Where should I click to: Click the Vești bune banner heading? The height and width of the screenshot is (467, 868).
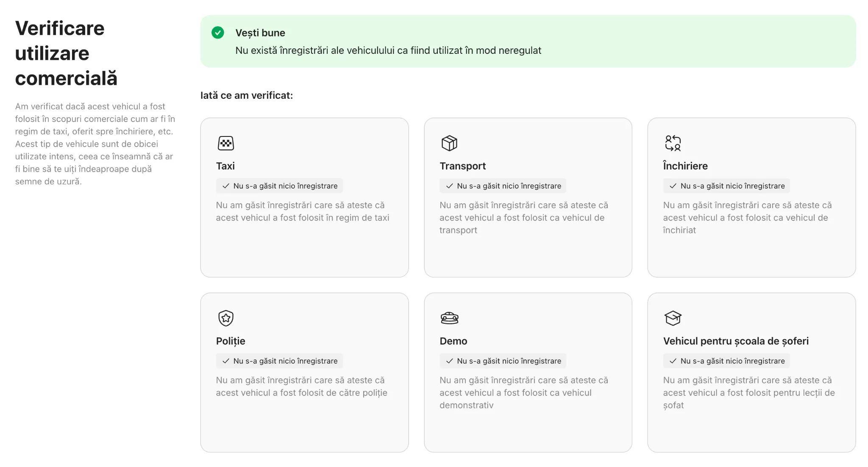pyautogui.click(x=260, y=33)
